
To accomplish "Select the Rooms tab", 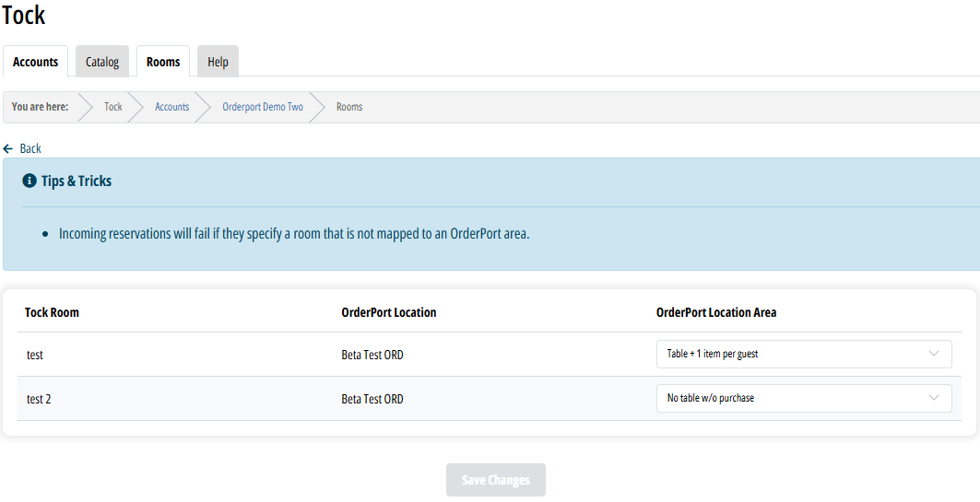I will 163,61.
